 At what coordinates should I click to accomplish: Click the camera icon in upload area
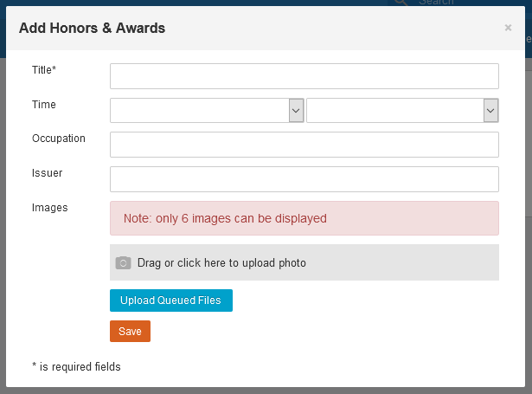point(123,262)
